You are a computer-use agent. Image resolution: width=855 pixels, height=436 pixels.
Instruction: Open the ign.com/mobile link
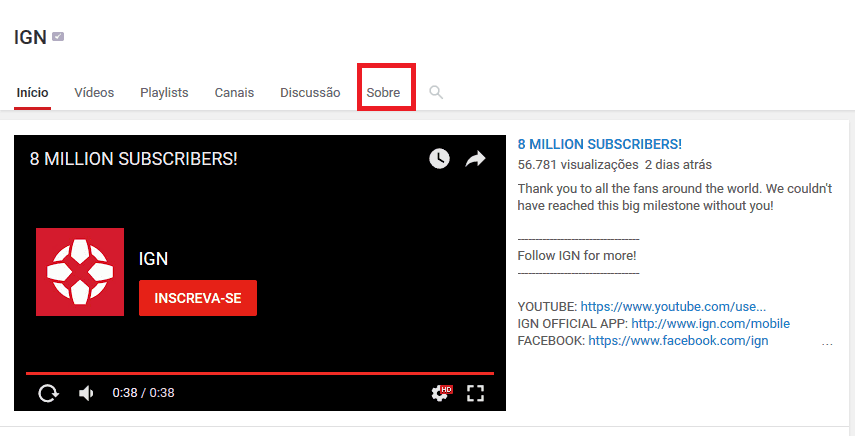tap(711, 324)
